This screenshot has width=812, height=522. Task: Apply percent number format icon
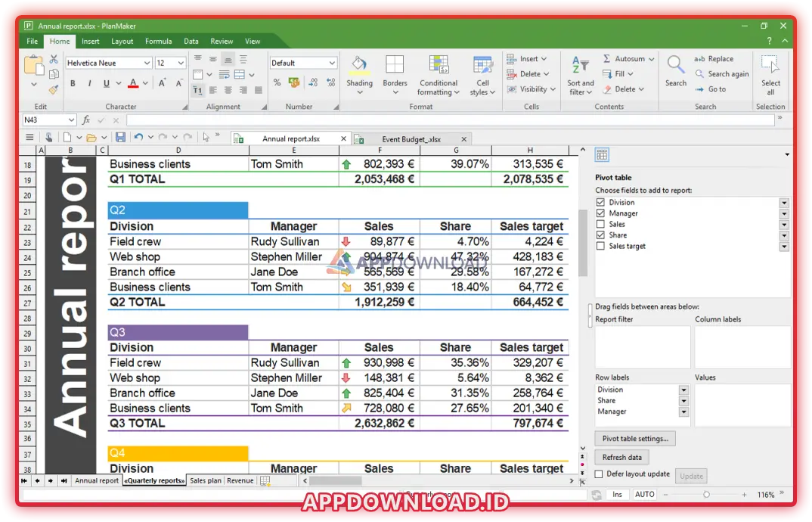coord(277,83)
